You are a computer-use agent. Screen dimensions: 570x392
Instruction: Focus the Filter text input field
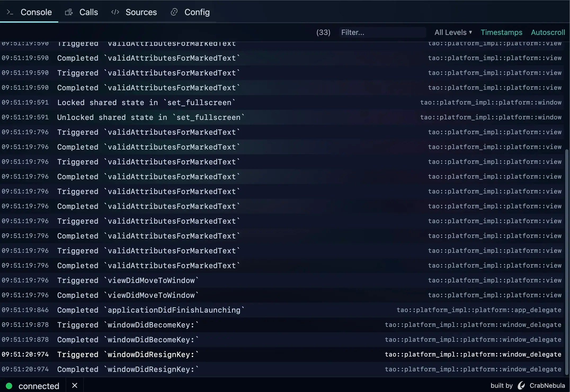[382, 32]
